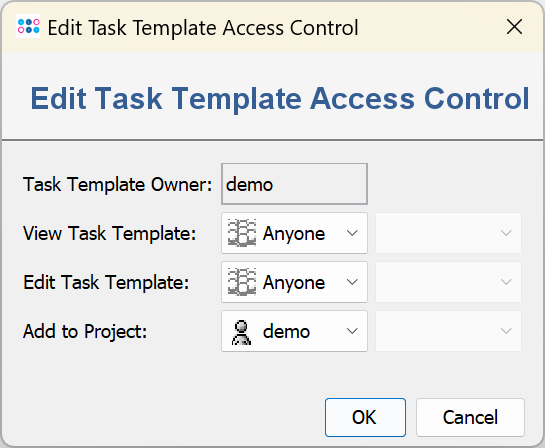Click the user icon in Add to Project

(x=241, y=332)
